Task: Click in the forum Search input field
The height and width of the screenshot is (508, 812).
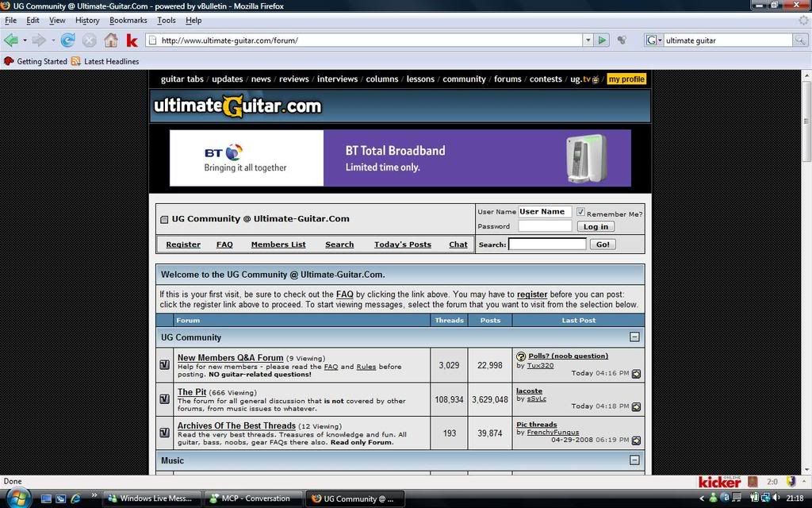Action: (x=547, y=244)
